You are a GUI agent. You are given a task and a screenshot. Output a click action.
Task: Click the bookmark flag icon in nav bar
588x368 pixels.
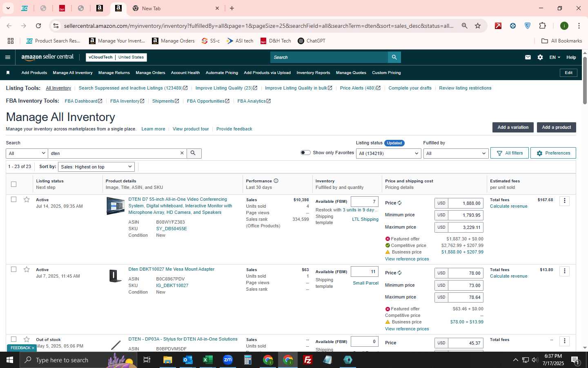[x=8, y=73]
